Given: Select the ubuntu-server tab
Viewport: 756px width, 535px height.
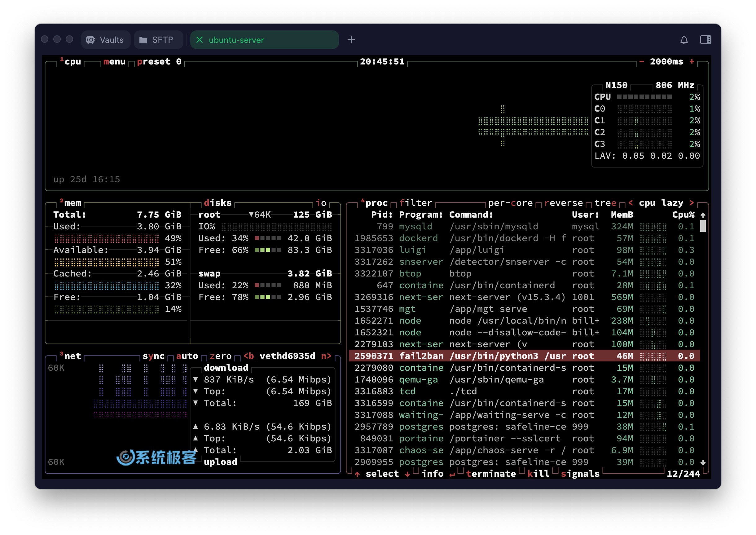Looking at the screenshot, I should pyautogui.click(x=264, y=40).
